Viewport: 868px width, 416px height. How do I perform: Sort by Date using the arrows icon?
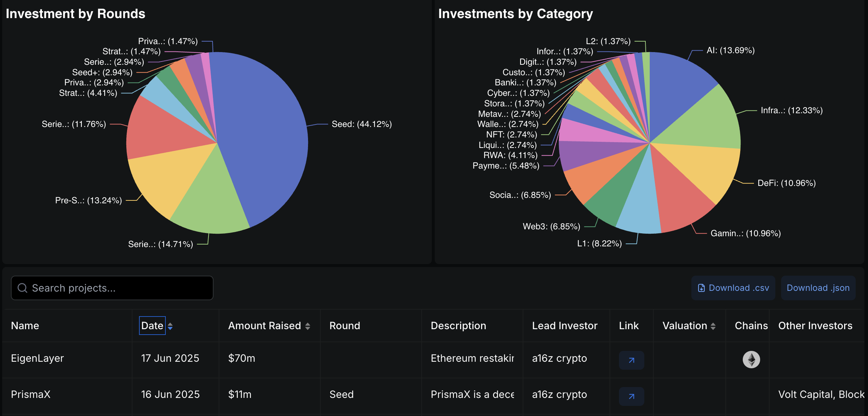[x=170, y=326]
